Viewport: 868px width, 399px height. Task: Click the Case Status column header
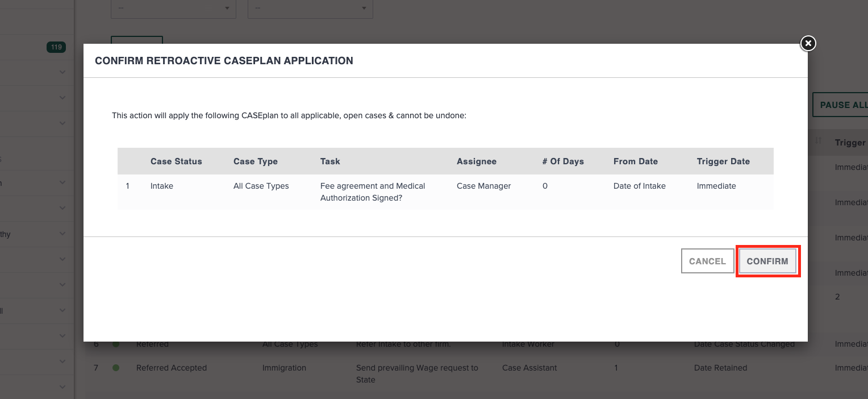(x=176, y=161)
